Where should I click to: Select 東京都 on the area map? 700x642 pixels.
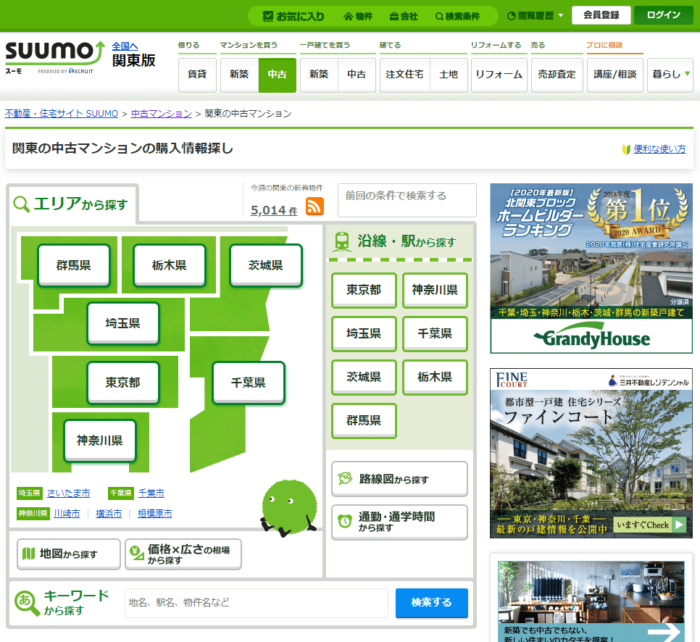coord(122,383)
